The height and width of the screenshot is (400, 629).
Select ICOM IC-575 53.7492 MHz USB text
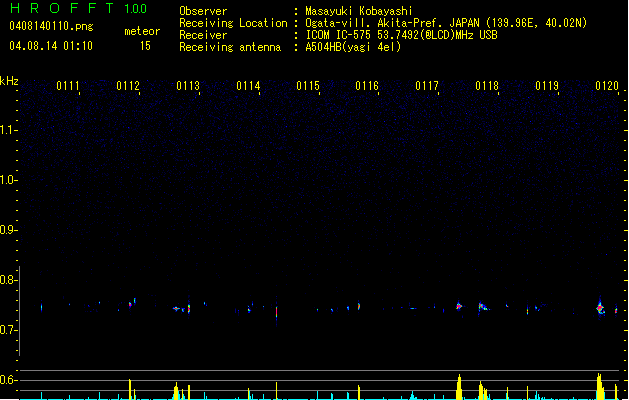point(401,35)
